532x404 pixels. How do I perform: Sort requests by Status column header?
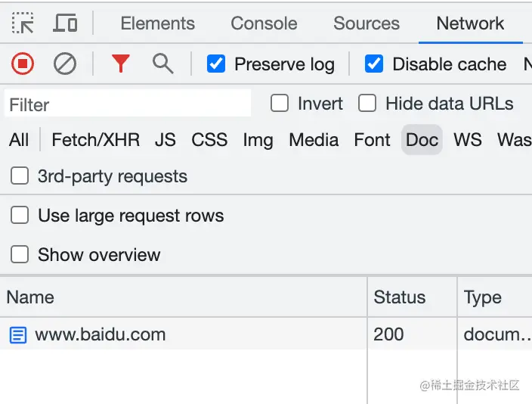[400, 297]
